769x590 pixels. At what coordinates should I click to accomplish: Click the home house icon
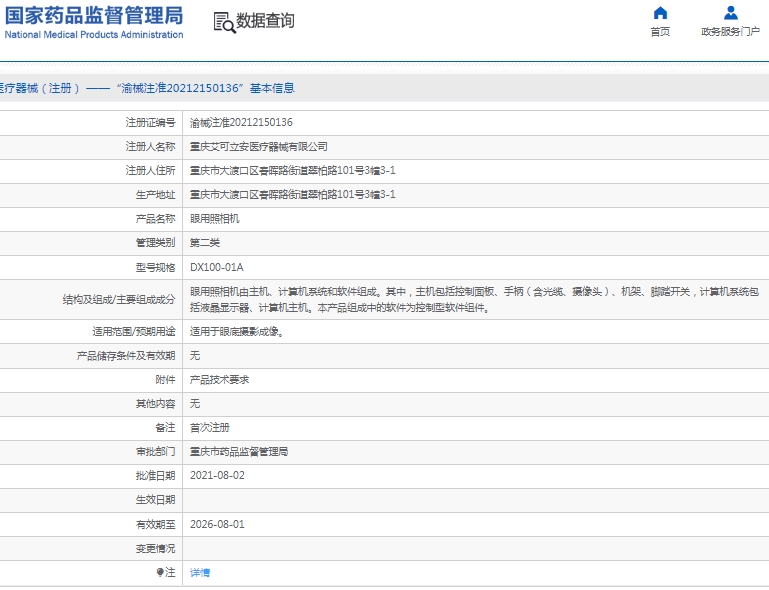660,13
